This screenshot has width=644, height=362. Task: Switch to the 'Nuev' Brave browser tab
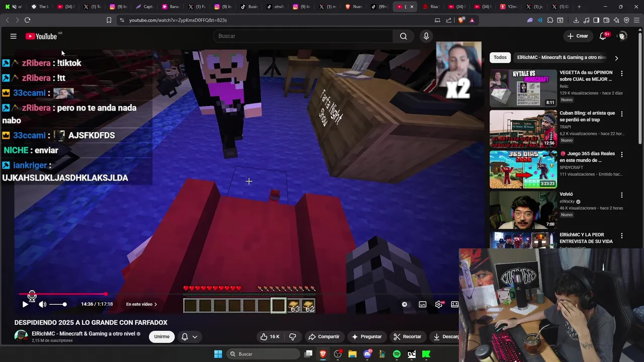(354, 7)
